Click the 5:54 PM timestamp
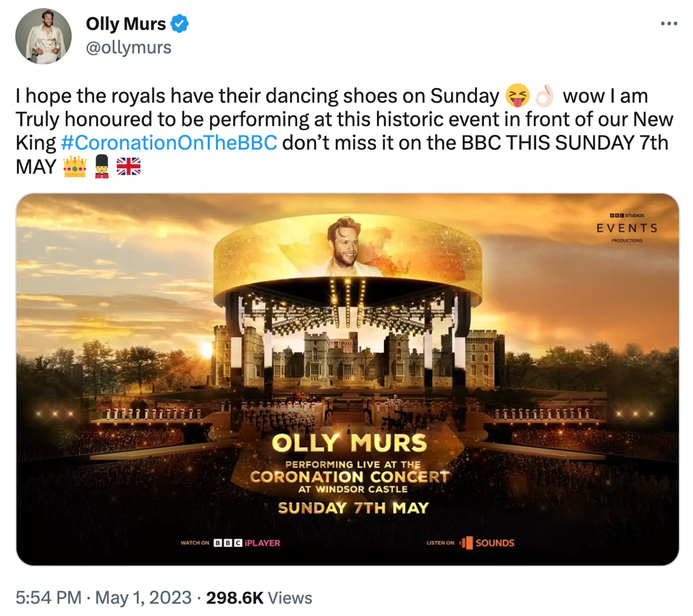This screenshot has width=693, height=616. pyautogui.click(x=48, y=598)
